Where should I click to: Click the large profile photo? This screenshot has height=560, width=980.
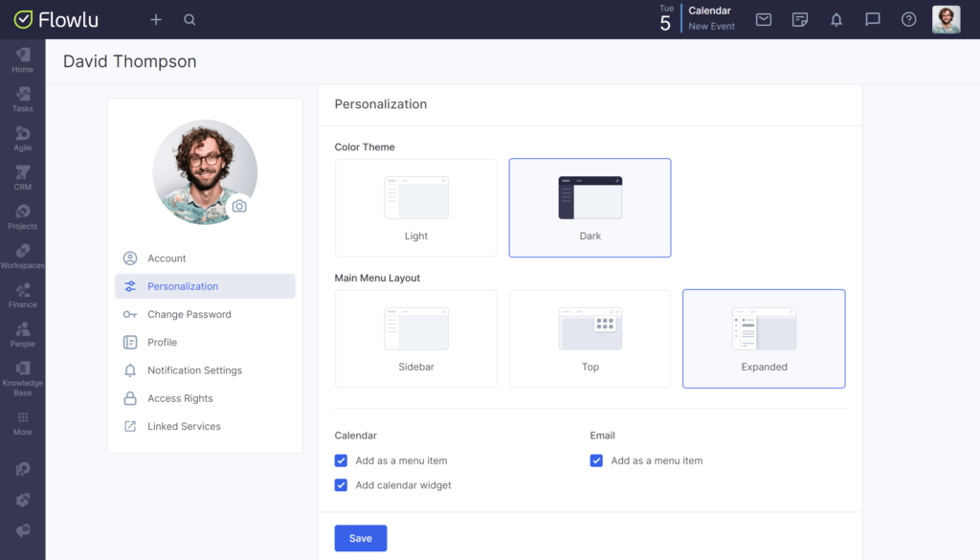205,172
